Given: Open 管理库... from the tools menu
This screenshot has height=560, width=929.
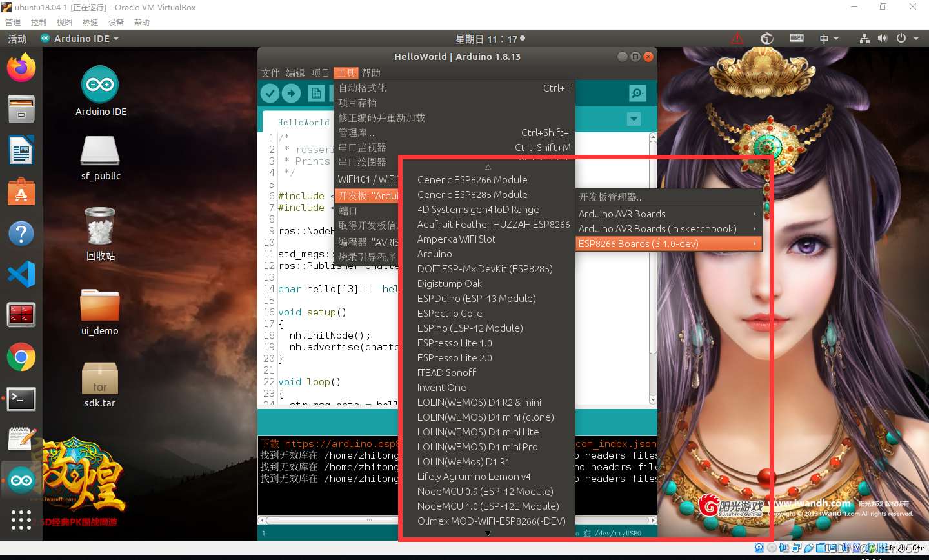Looking at the screenshot, I should [455, 133].
